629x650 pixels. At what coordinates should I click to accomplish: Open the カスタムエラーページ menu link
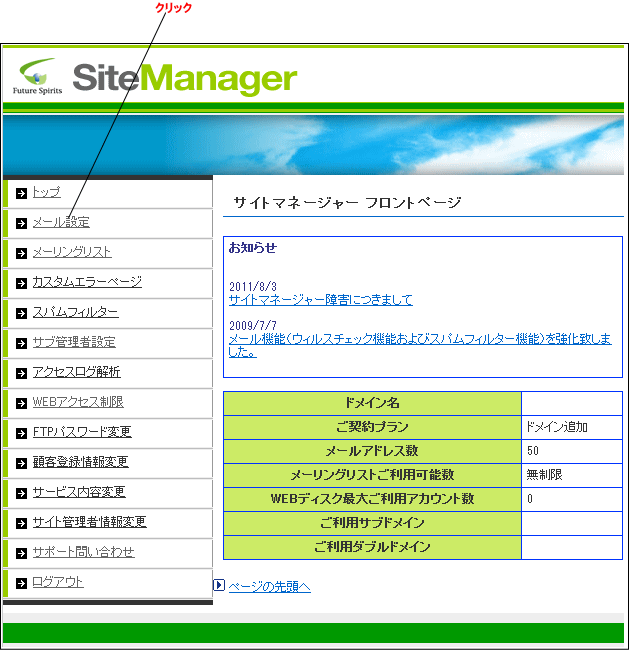pos(87,282)
